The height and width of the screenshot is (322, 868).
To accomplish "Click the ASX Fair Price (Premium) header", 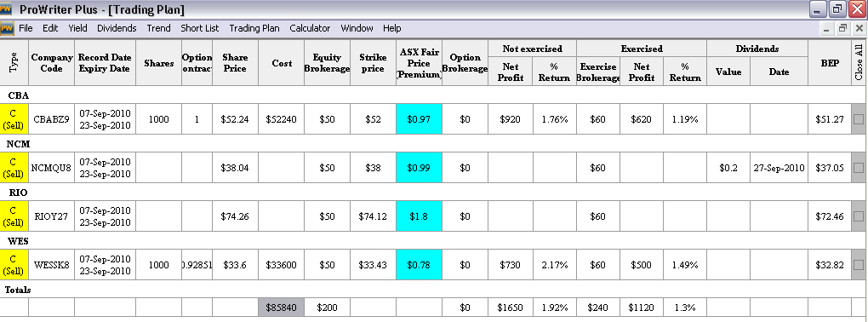I will [419, 63].
